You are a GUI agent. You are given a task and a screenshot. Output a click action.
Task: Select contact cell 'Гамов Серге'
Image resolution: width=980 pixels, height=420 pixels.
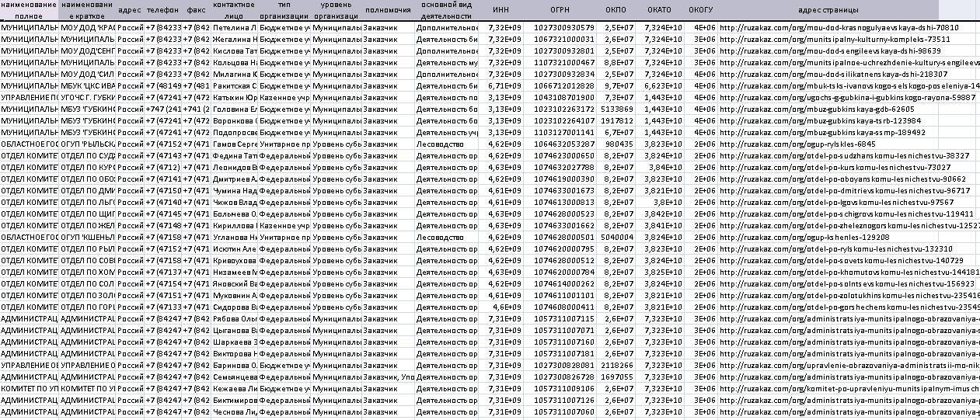click(x=235, y=144)
